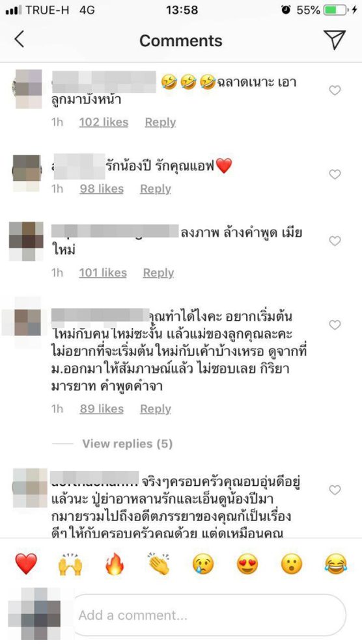Image resolution: width=362 pixels, height=644 pixels.
Task: Like the comment with 89 likes
Action: pyautogui.click(x=335, y=325)
